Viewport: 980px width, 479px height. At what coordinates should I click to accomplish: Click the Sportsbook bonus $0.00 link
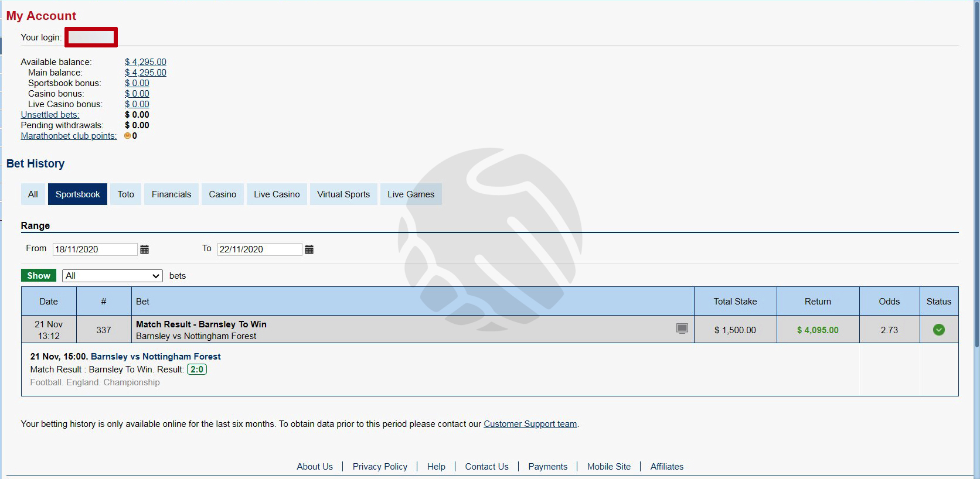137,83
